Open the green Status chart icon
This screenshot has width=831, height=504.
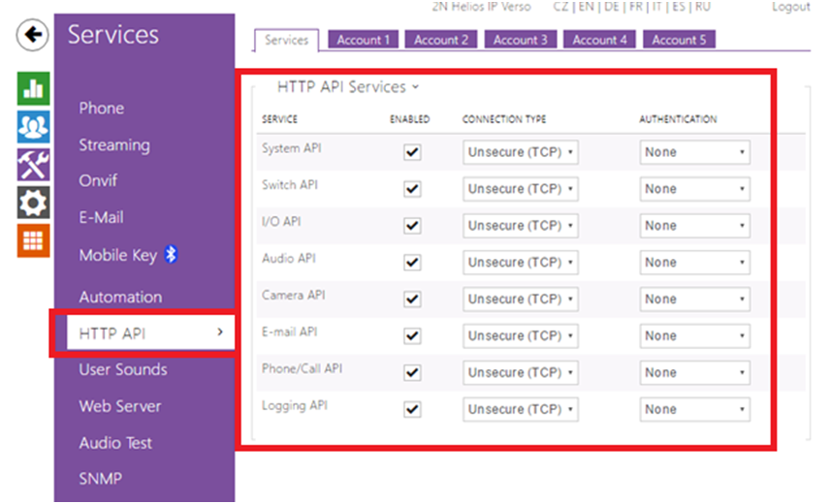coord(34,88)
